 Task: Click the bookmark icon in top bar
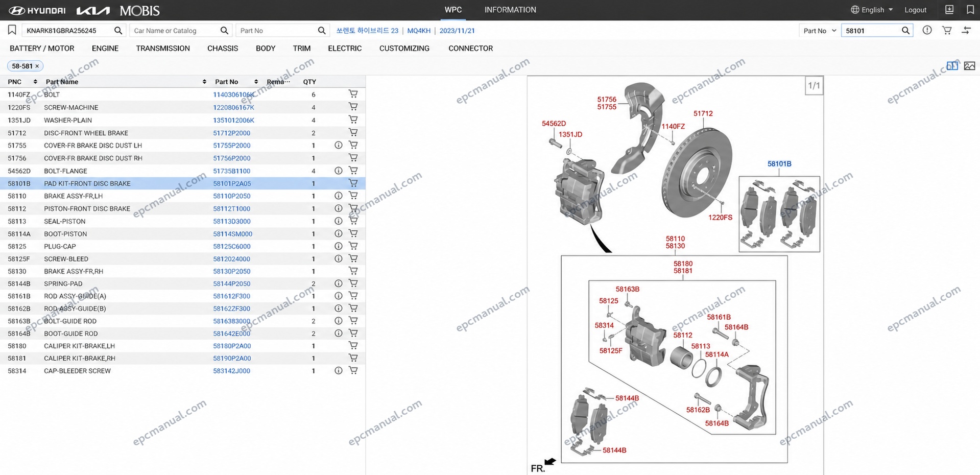click(970, 10)
